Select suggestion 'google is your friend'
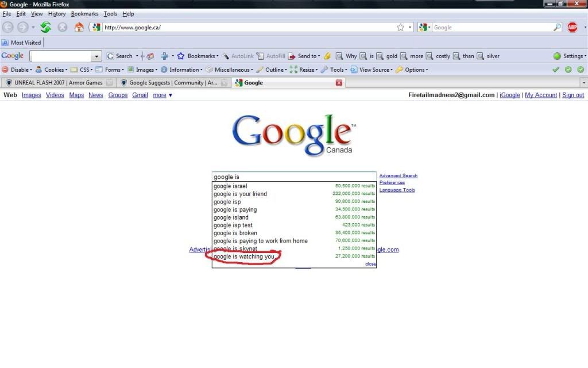 tap(294, 194)
